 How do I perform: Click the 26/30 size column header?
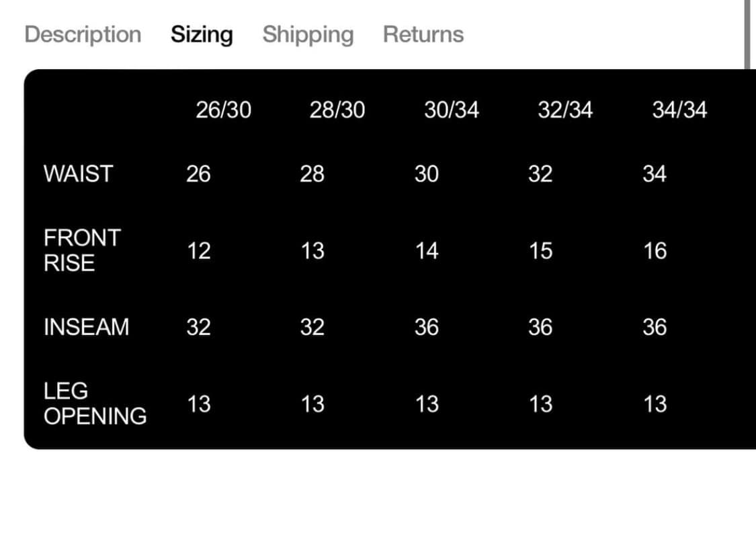(x=223, y=110)
